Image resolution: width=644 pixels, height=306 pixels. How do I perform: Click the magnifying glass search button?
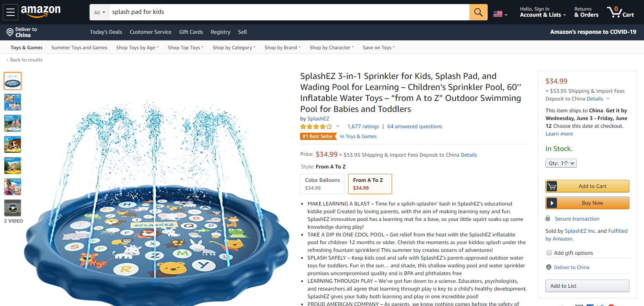[478, 12]
